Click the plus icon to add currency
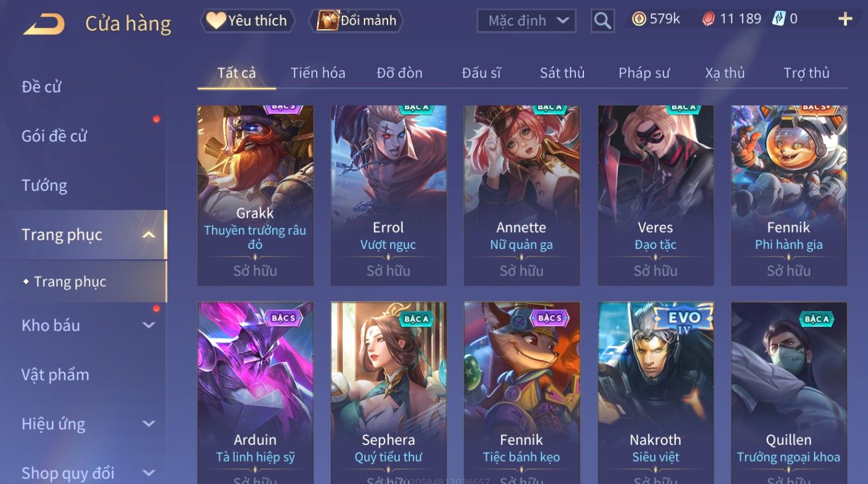This screenshot has height=484, width=868. click(x=845, y=19)
